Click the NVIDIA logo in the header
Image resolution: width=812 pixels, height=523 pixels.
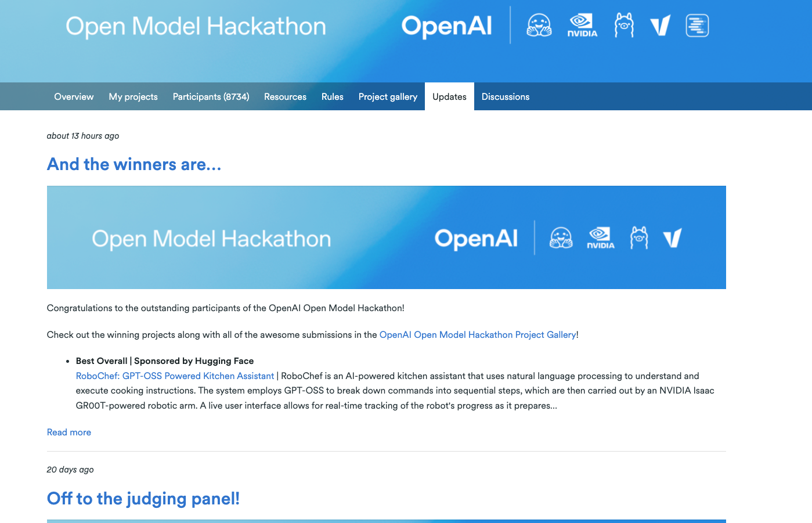click(x=582, y=26)
